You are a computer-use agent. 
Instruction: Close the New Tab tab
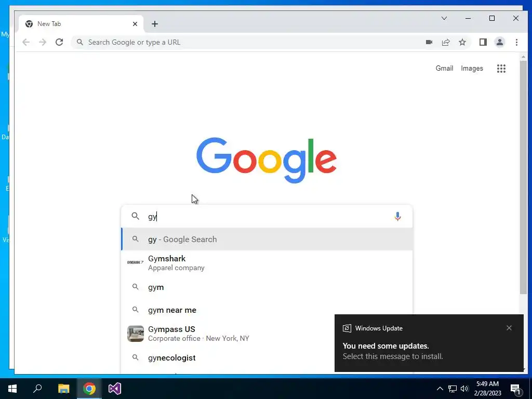[135, 24]
